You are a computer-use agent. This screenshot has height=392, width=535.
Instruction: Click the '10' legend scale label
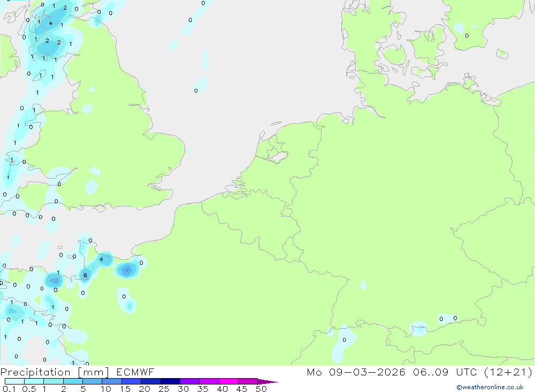pos(106,389)
